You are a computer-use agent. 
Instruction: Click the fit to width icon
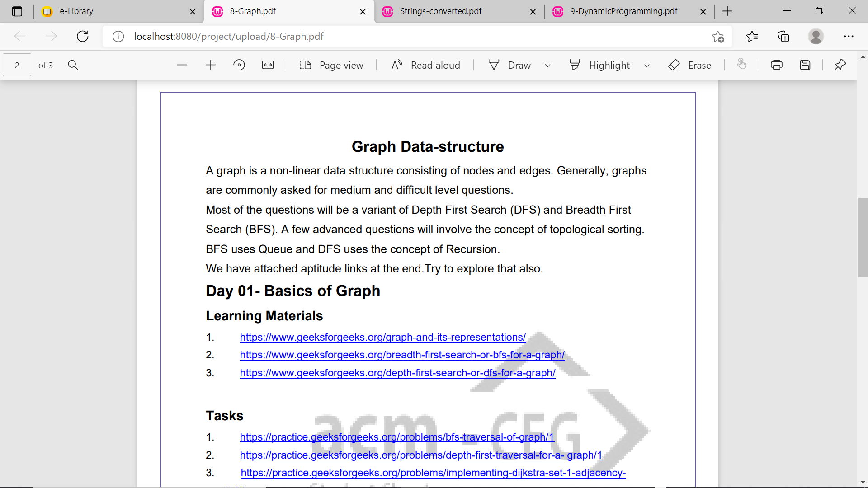click(x=268, y=65)
